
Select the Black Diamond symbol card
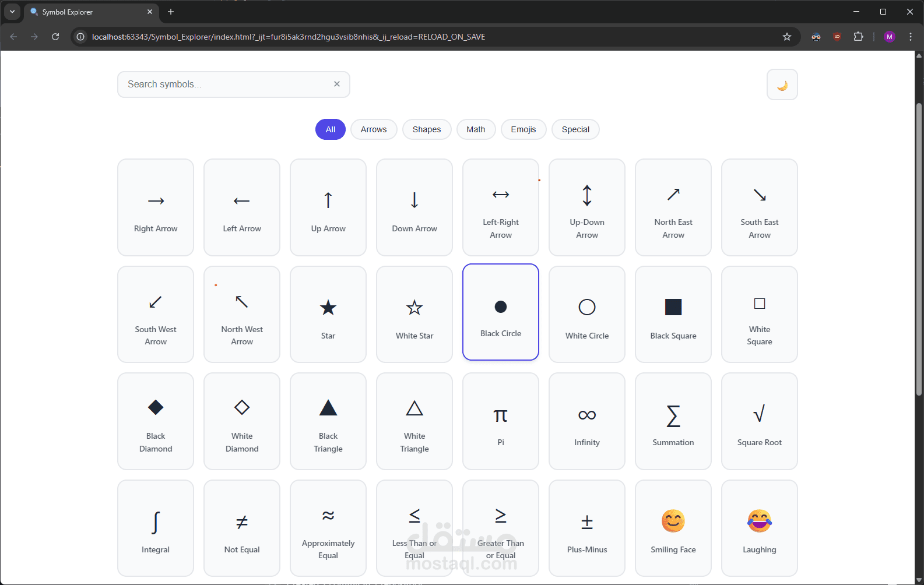[156, 421]
